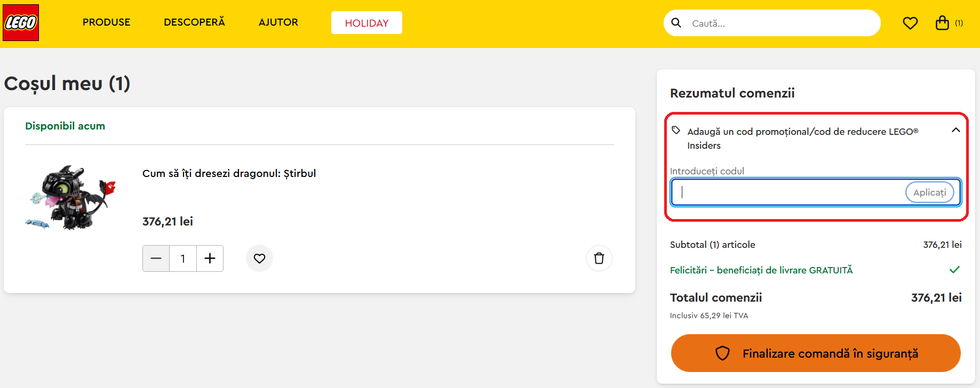Open the AJUTOR menu
The image size is (980, 388).
tap(278, 22)
